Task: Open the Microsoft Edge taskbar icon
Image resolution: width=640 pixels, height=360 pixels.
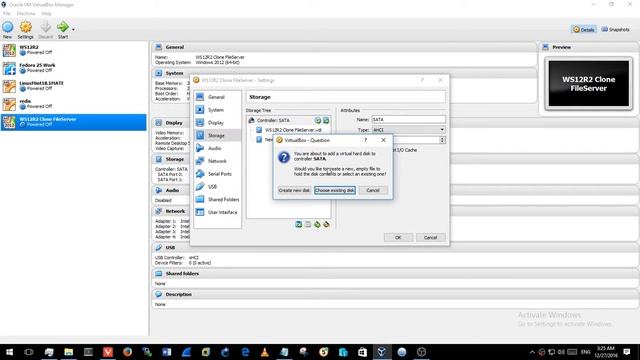Action: 245,352
